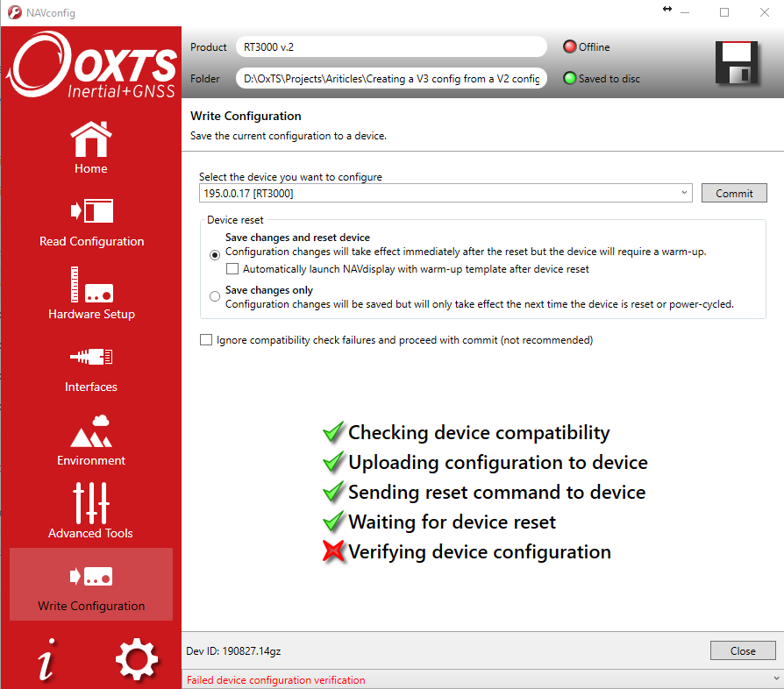
Task: Click the 'Saved to disc' status text
Action: coord(609,78)
